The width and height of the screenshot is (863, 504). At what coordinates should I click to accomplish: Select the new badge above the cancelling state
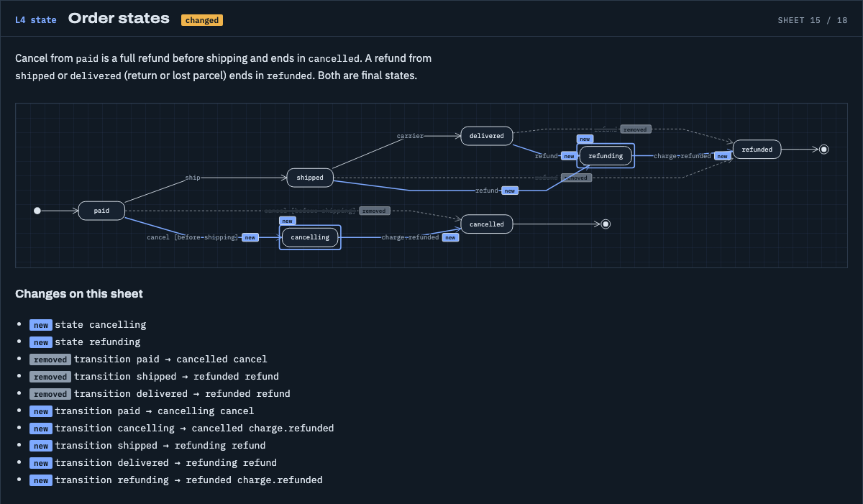[288, 221]
